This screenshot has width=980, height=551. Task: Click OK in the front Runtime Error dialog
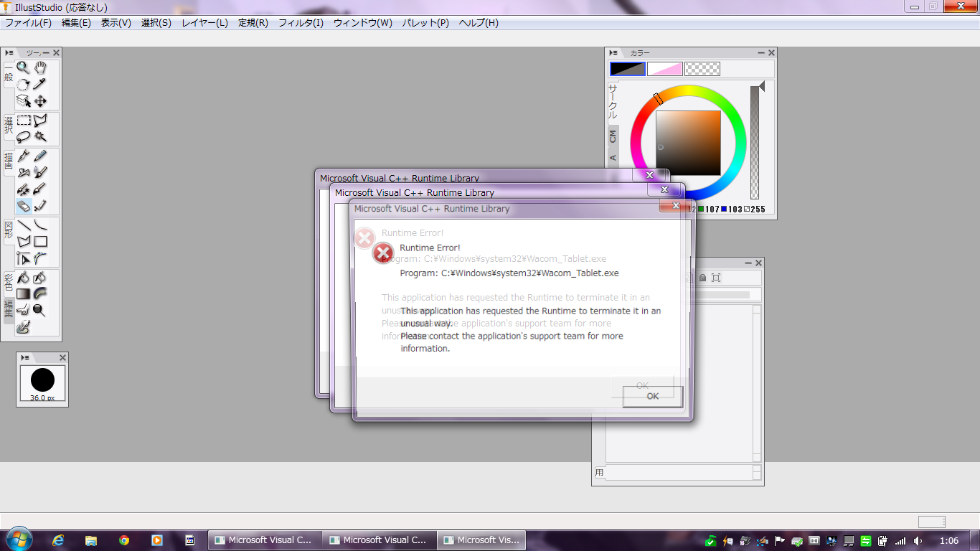coord(652,396)
